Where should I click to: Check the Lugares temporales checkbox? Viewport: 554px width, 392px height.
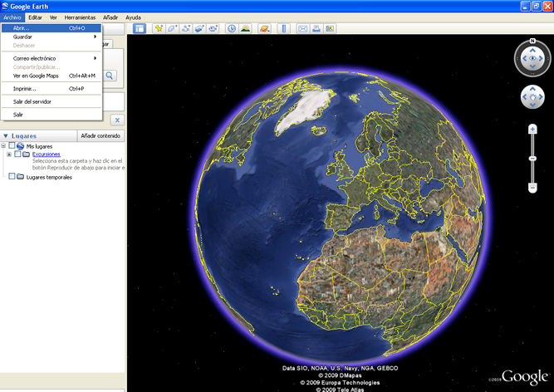point(12,177)
